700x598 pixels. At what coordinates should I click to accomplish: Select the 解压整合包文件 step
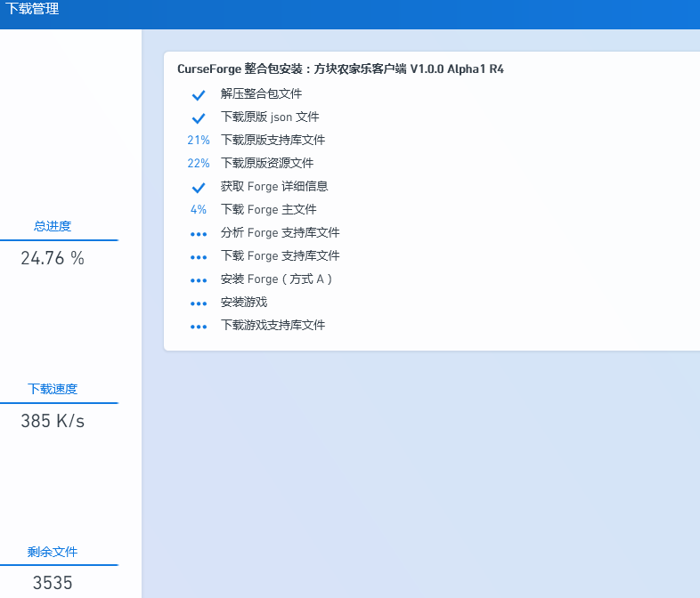[261, 93]
